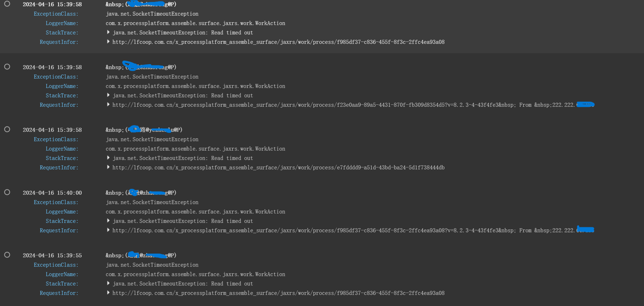
Task: Expand RequestInfor arrow beside the e7fdddd9 URL
Action: (x=108, y=167)
